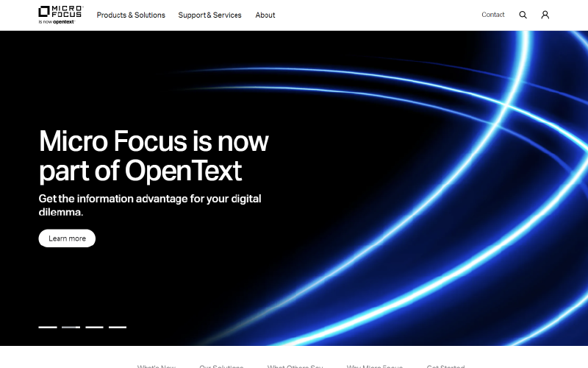Click the Learn more button
Screen dimensions: 588x368
pos(67,238)
